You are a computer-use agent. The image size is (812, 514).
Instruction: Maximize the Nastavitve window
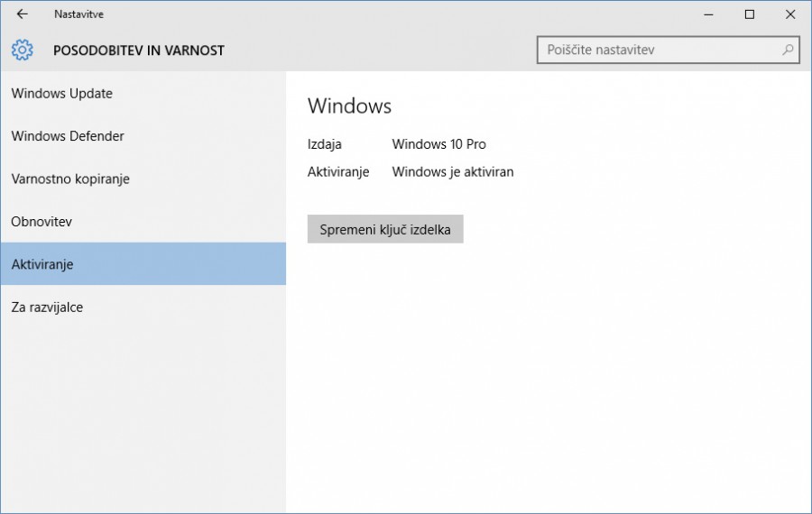click(x=749, y=14)
